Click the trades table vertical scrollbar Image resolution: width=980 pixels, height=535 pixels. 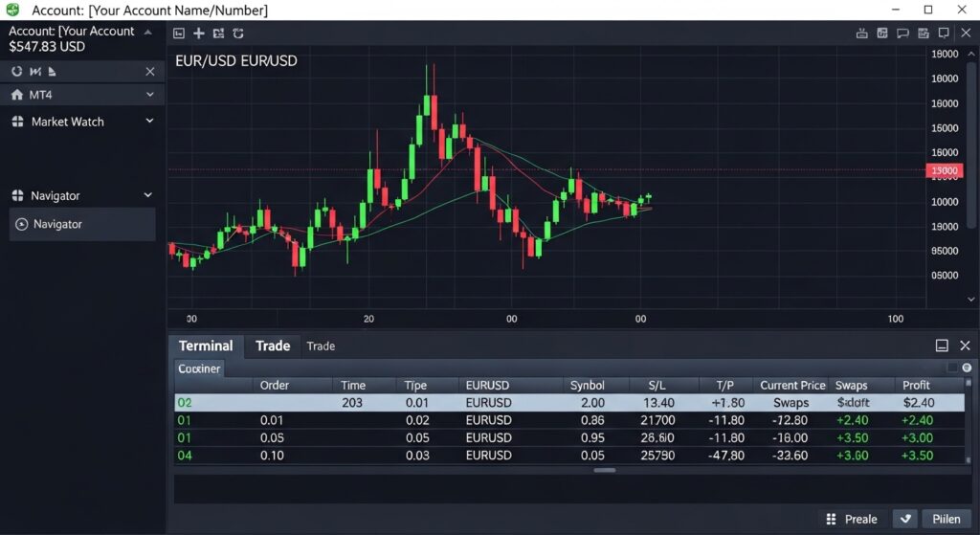[969, 420]
